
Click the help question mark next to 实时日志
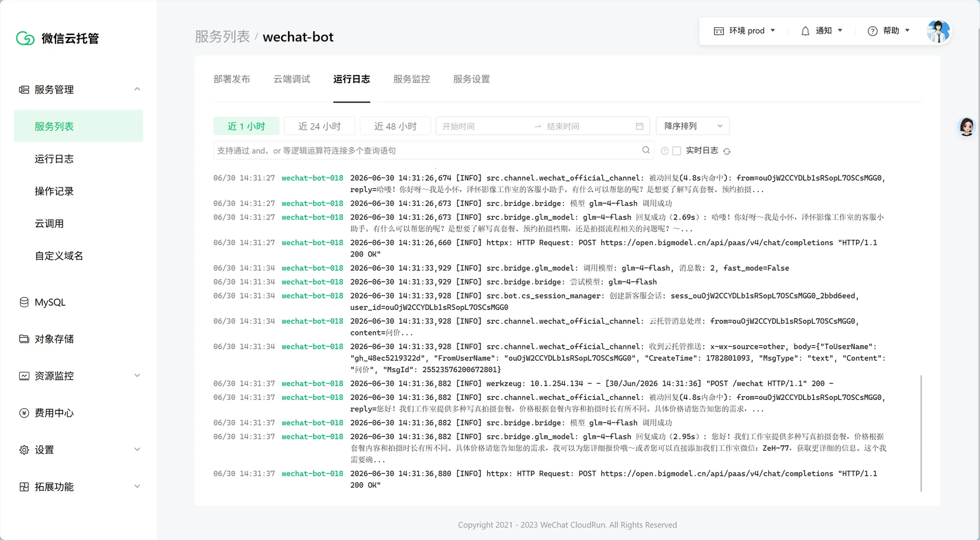(x=664, y=151)
